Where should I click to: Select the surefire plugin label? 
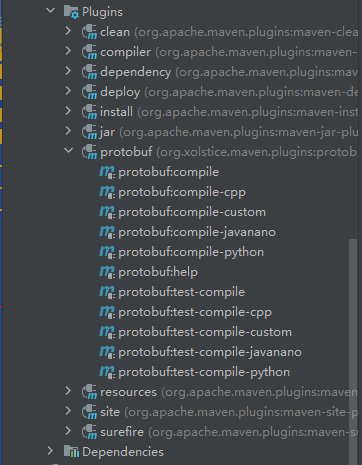[x=122, y=432]
